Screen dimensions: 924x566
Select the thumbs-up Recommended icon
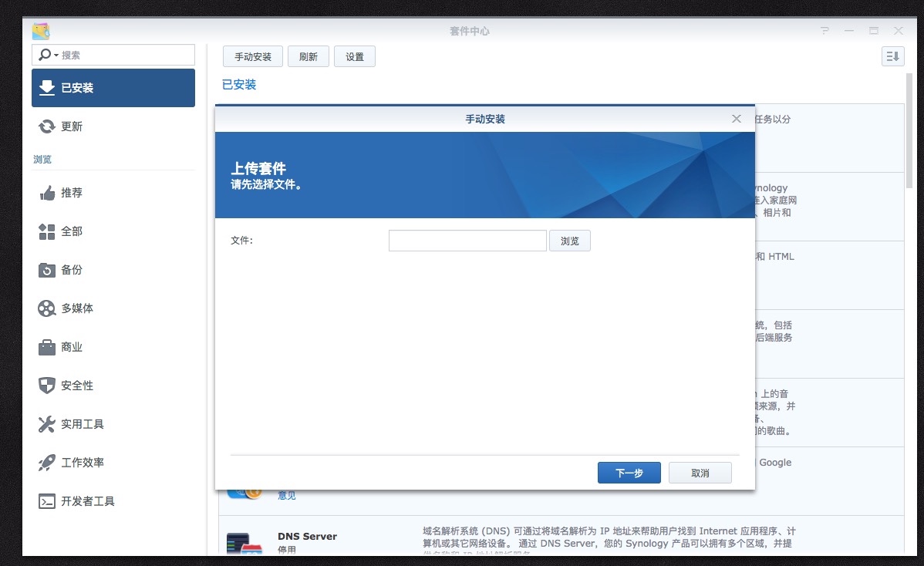click(47, 193)
